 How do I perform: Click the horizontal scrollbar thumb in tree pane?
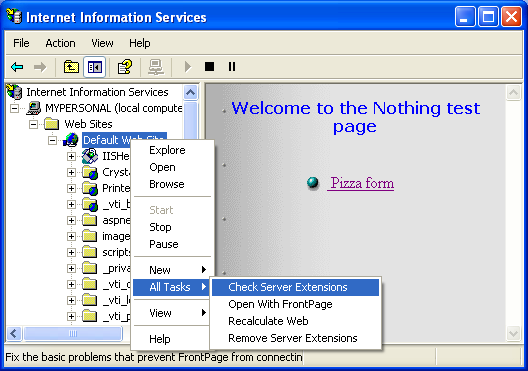point(72,334)
